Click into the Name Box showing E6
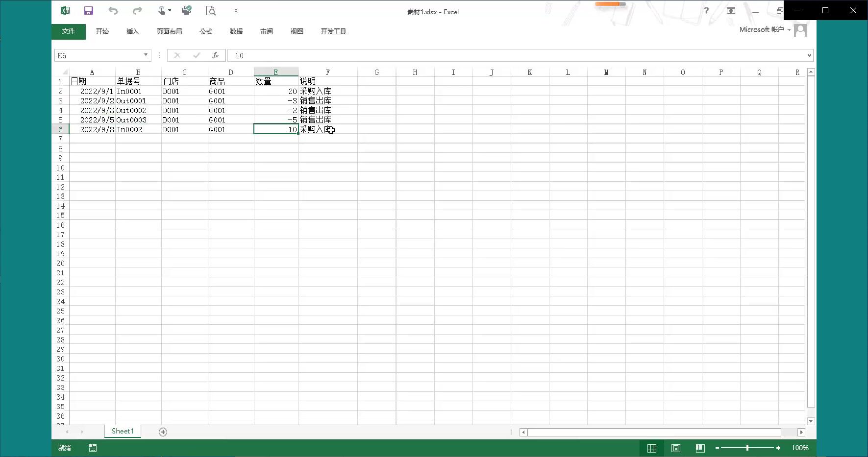 98,55
